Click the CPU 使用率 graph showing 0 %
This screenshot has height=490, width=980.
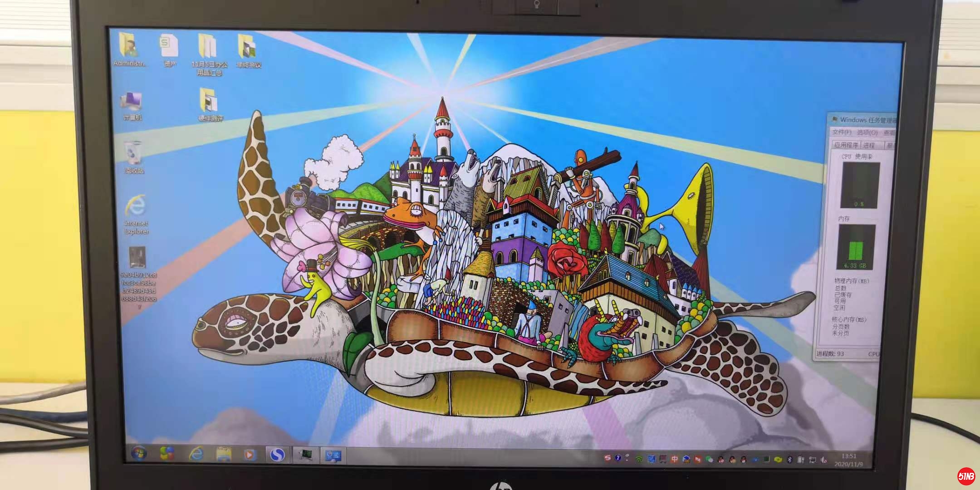pyautogui.click(x=860, y=185)
